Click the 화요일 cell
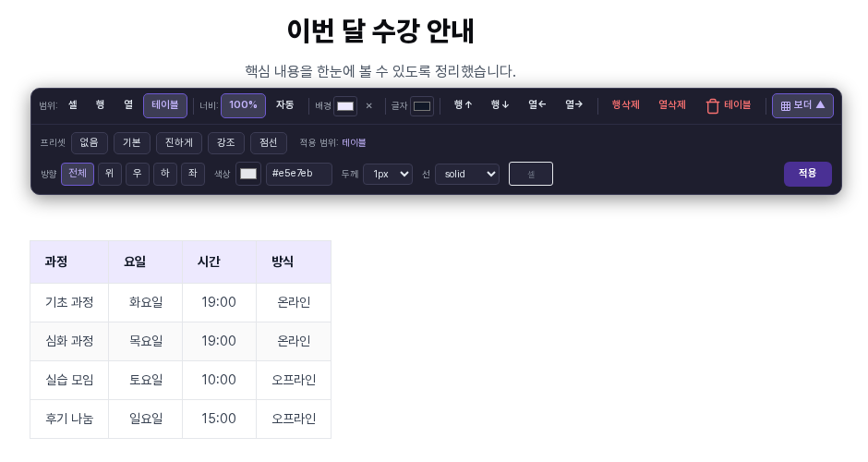Image resolution: width=868 pixels, height=462 pixels. [x=146, y=302]
